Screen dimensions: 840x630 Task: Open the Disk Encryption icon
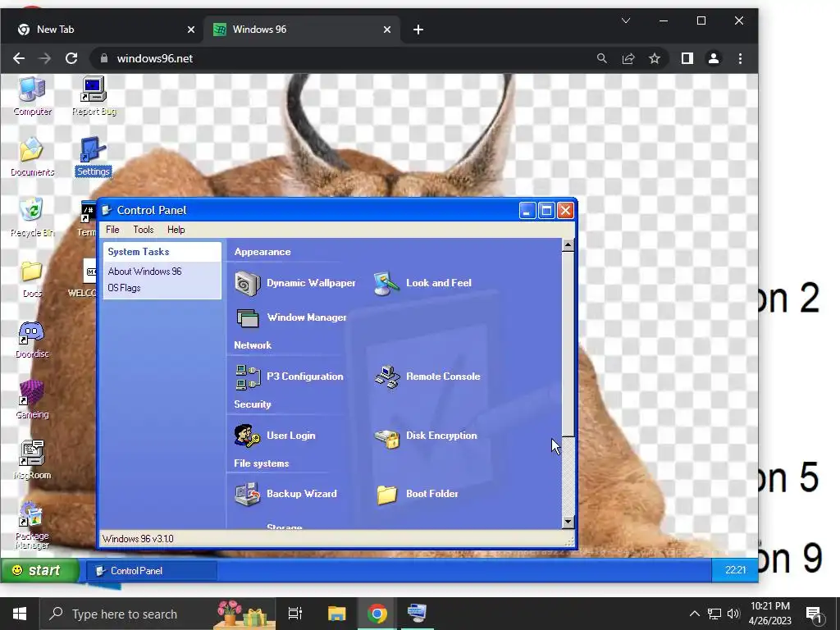coord(387,436)
